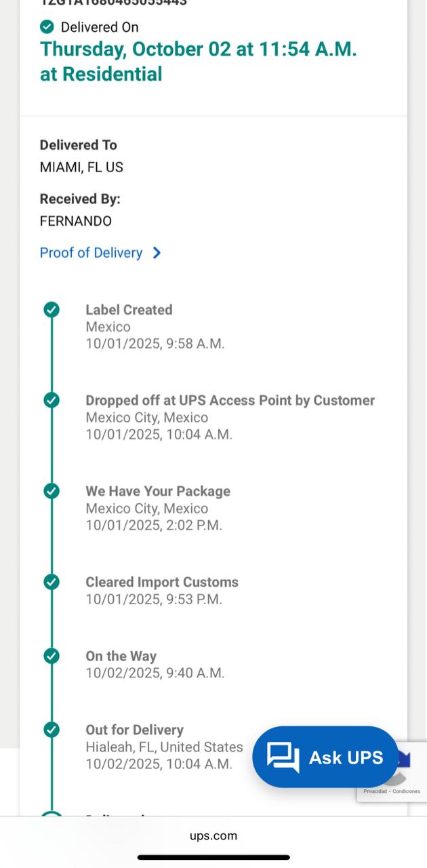Screen dimensions: 427x868
Task: Tap the ups.com address bar
Action: pos(213,835)
